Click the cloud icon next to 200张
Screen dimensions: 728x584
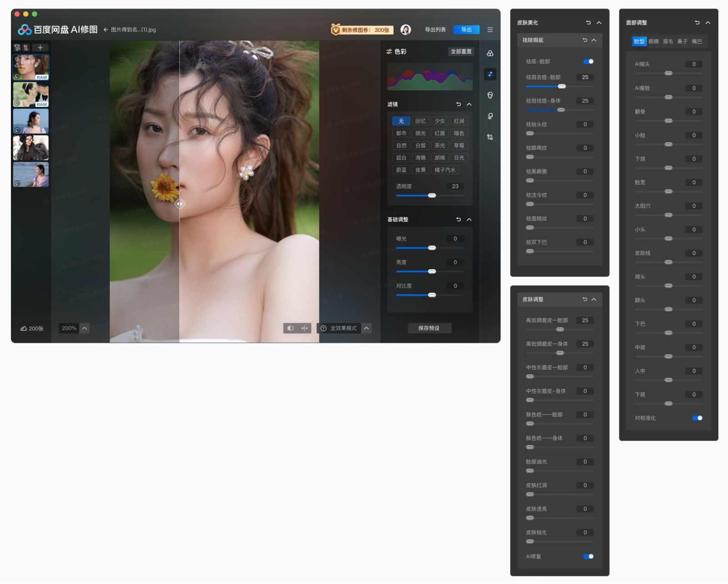24,328
